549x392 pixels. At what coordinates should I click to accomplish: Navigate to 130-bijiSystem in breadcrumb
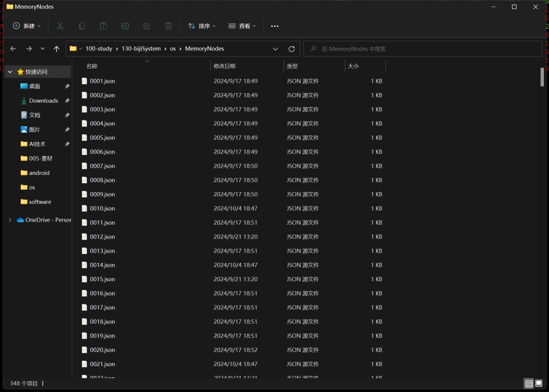tap(141, 49)
